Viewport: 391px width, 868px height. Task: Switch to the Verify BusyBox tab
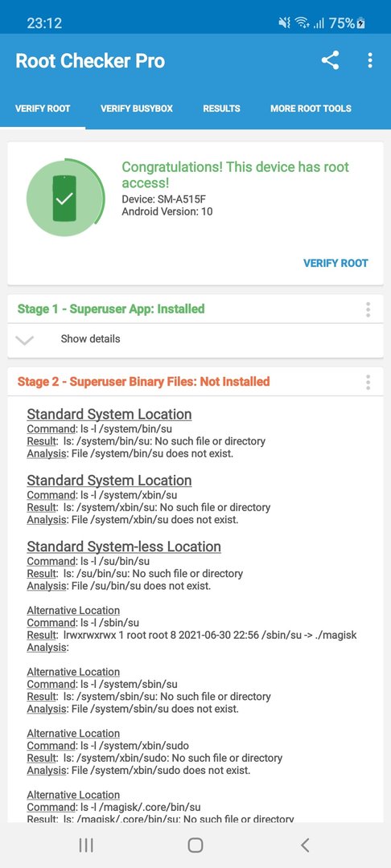[x=137, y=108]
